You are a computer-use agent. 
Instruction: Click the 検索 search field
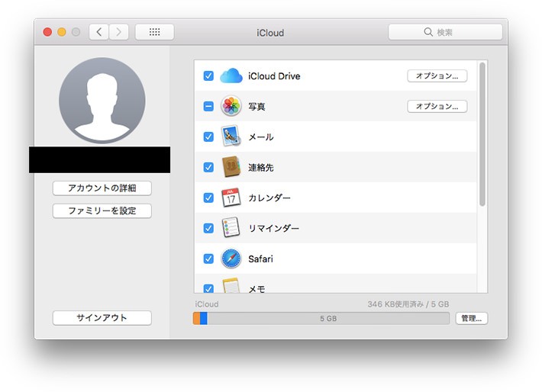tap(445, 32)
